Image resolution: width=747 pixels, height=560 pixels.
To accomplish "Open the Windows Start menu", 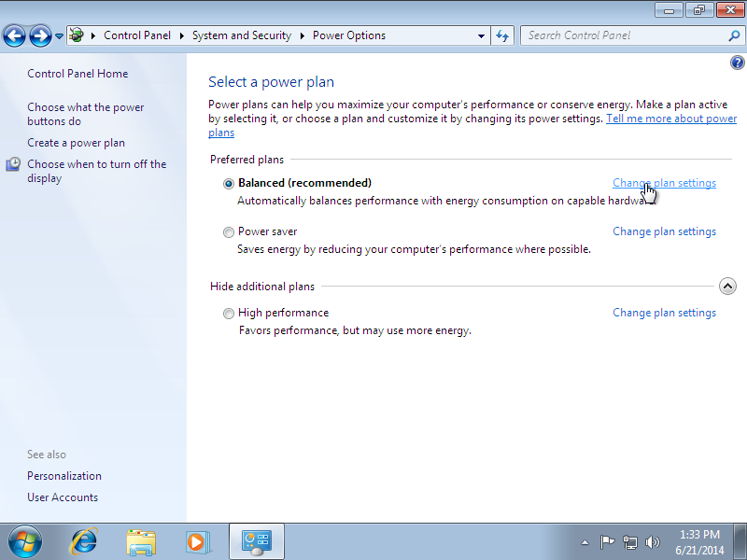I will pos(25,541).
